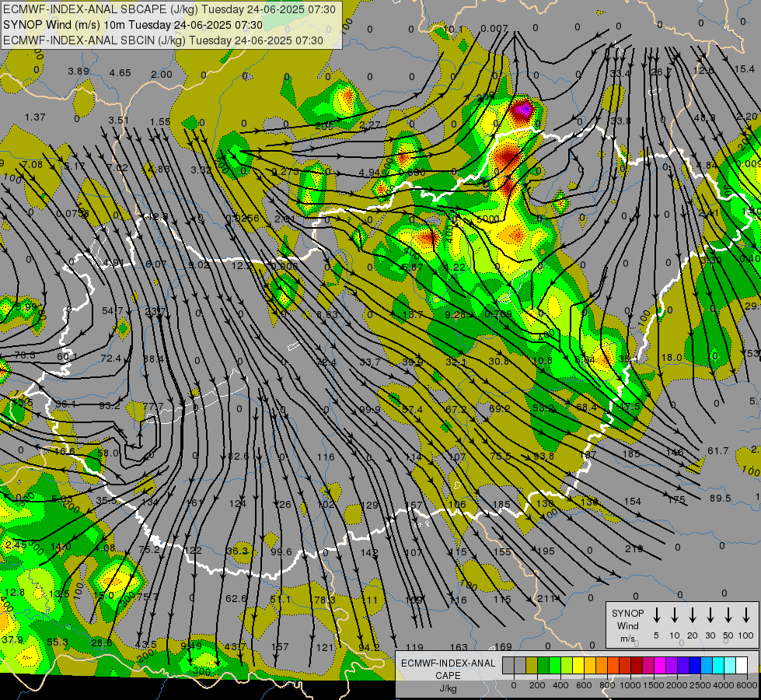
Task: Click the 6000 tick label on the CAPE scale
Action: [748, 685]
